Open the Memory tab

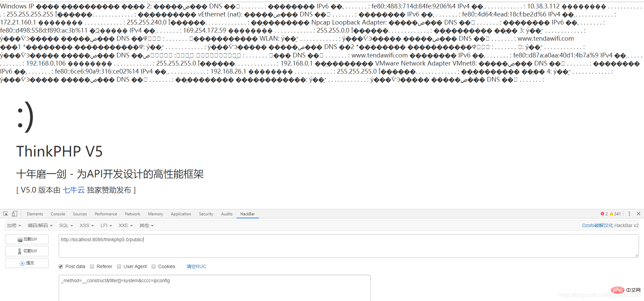[x=156, y=214]
